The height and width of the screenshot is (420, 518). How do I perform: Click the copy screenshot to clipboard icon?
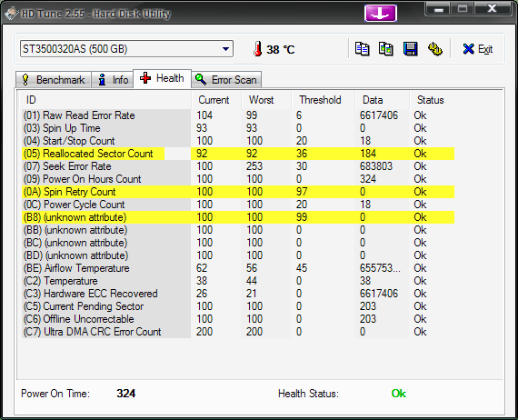385,49
